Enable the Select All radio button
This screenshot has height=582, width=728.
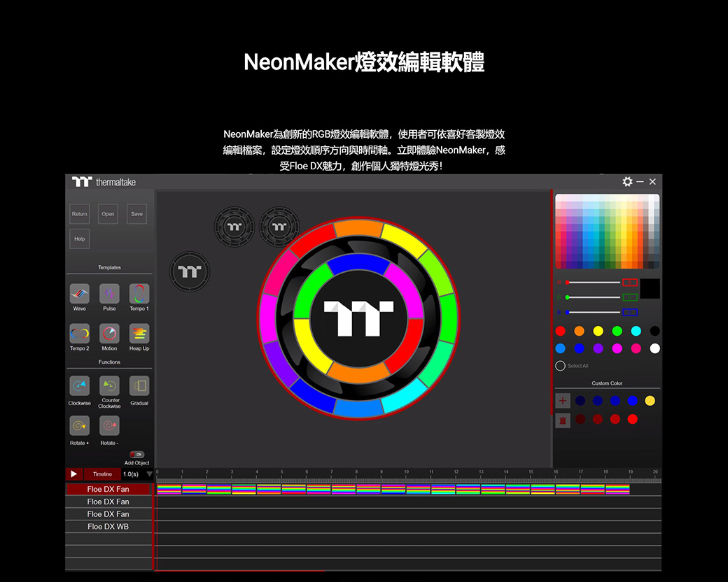560,366
